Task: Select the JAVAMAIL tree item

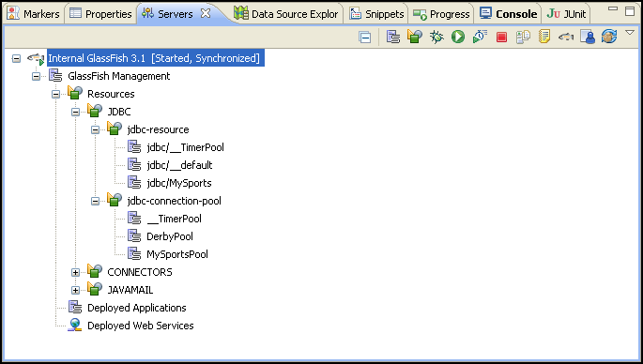Action: (130, 290)
